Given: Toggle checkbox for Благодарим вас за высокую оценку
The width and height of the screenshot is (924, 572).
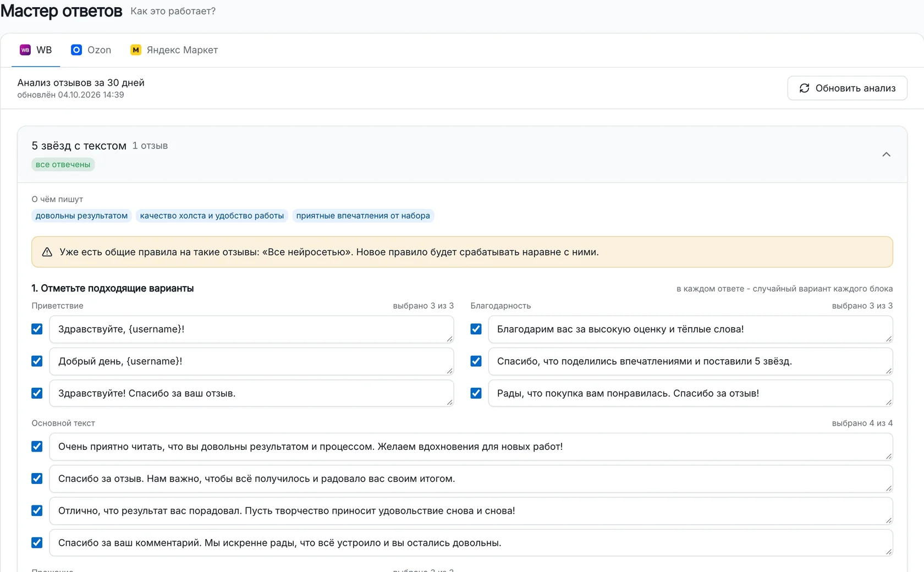Looking at the screenshot, I should click(476, 329).
